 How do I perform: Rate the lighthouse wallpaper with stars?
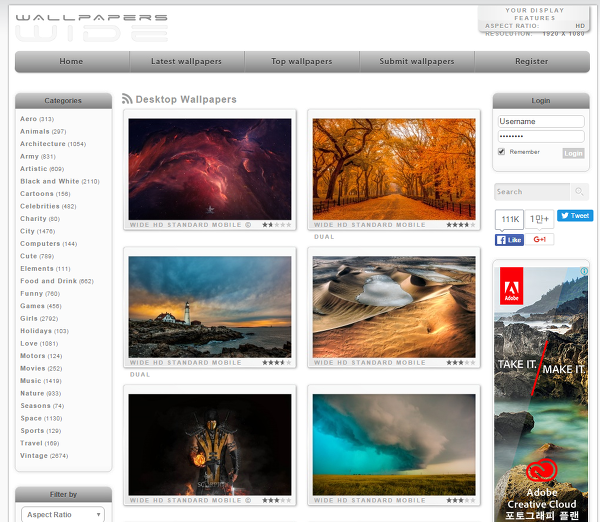(277, 362)
